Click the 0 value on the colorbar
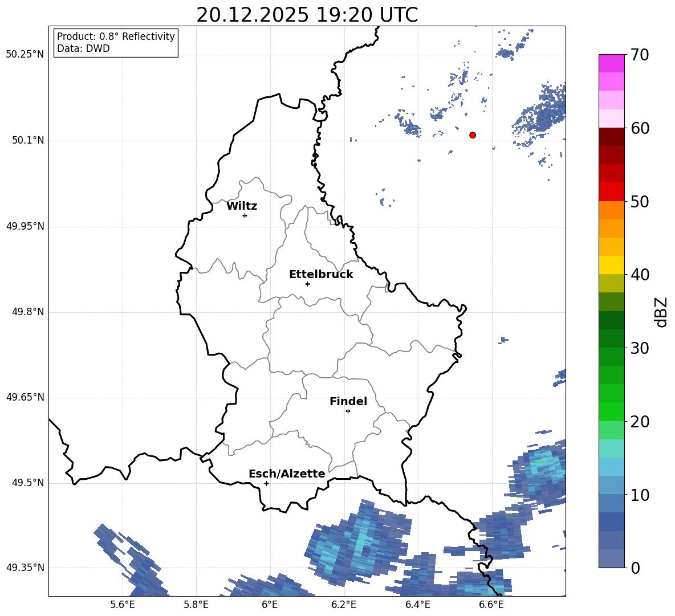 coord(635,568)
